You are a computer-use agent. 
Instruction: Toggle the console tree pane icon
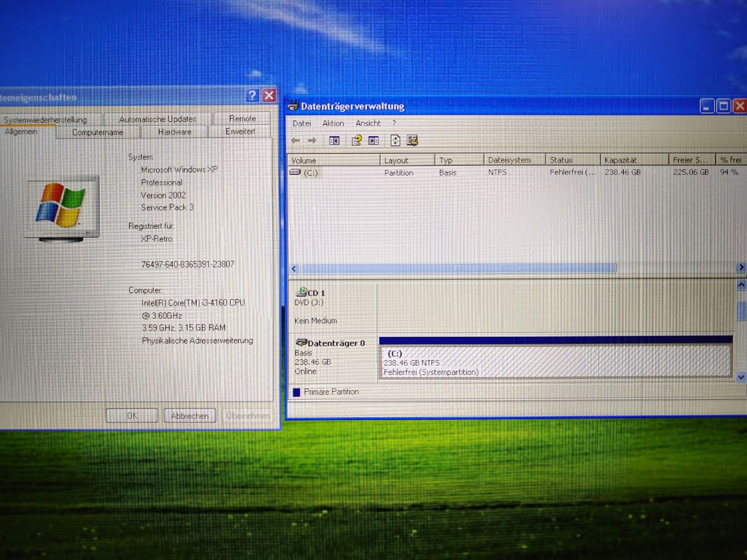335,141
